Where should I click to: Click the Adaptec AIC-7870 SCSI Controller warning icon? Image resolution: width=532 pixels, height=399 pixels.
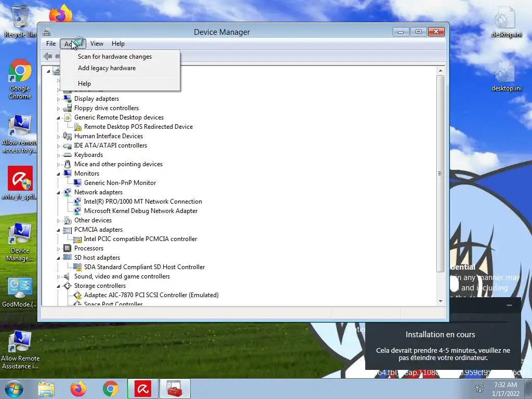(x=77, y=295)
